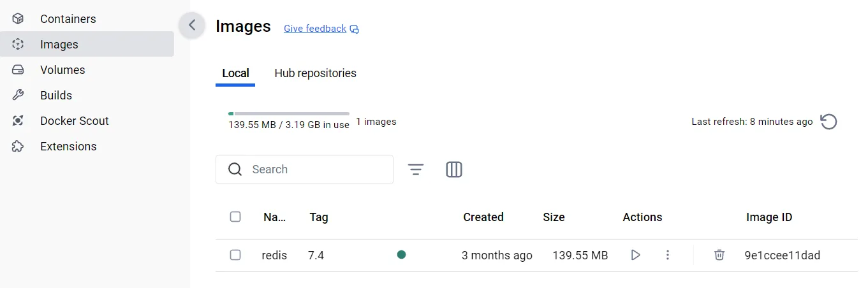
Task: Click '139.55 MB / 3.19 GB in use' text
Action: 289,125
